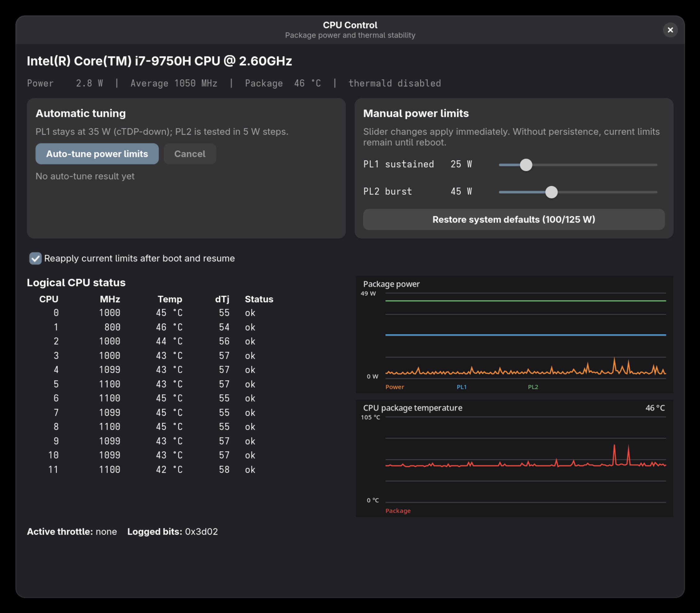Click Auto-tune power limits button
The width and height of the screenshot is (700, 613).
(x=97, y=154)
